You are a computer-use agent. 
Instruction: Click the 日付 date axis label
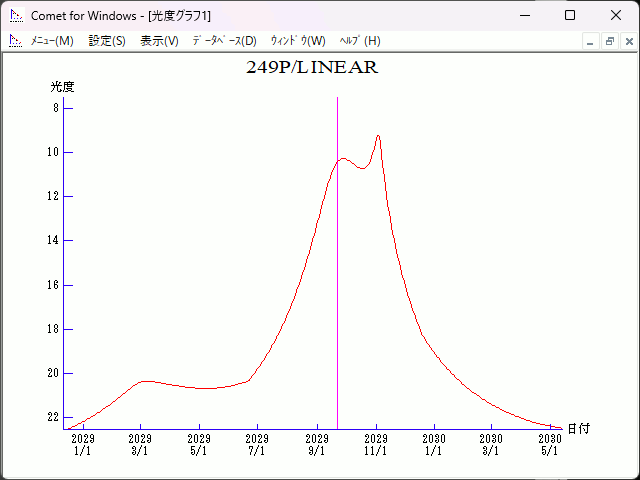pyautogui.click(x=578, y=429)
